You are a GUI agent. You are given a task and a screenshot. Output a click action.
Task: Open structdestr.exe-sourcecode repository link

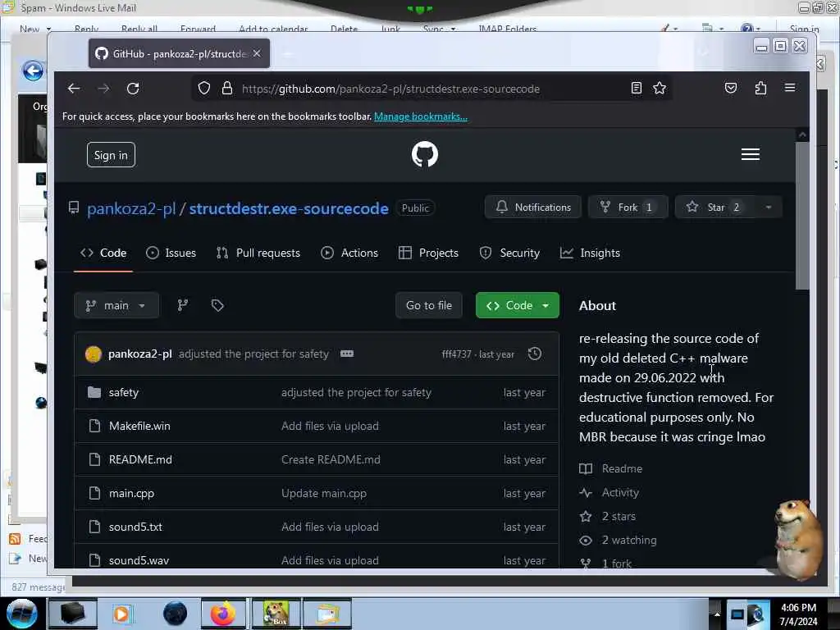289,208
